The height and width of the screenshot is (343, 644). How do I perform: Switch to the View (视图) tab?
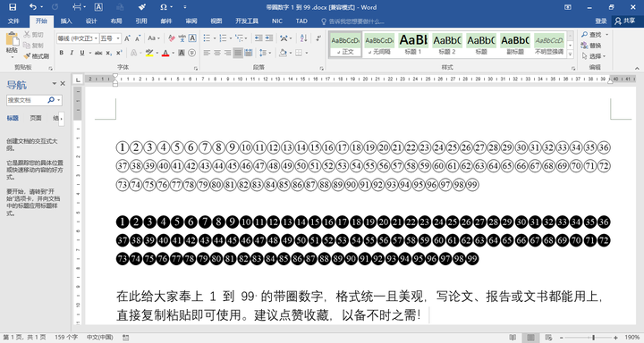(216, 21)
